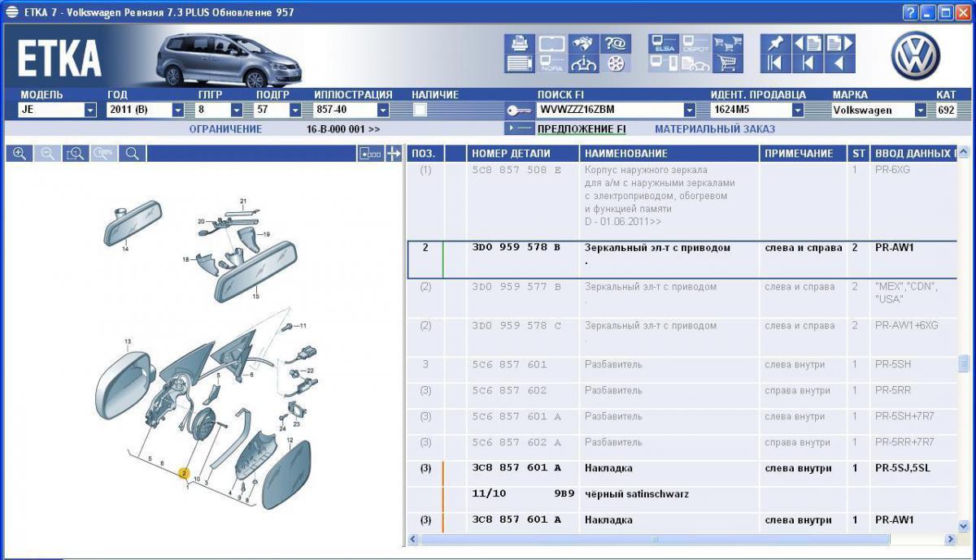Click the illustration navigation boxes icon
The width and height of the screenshot is (976, 560).
tap(370, 154)
